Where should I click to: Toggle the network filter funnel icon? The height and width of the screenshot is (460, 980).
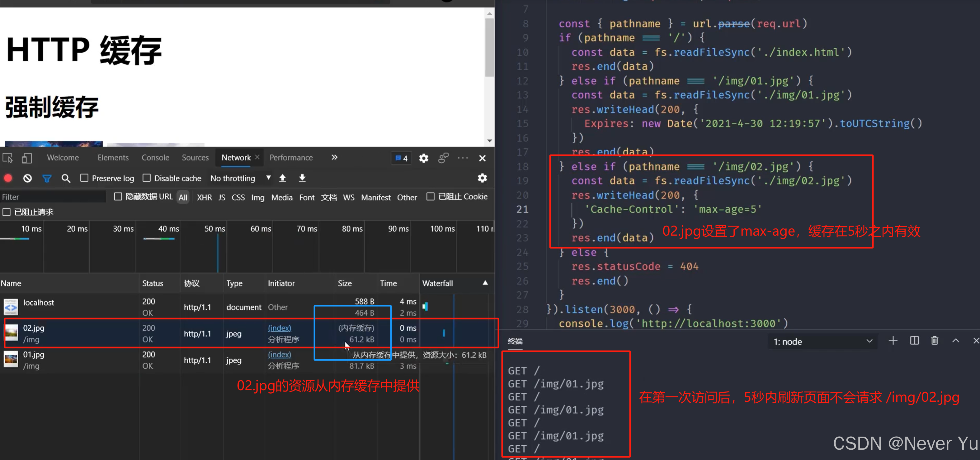tap(47, 178)
